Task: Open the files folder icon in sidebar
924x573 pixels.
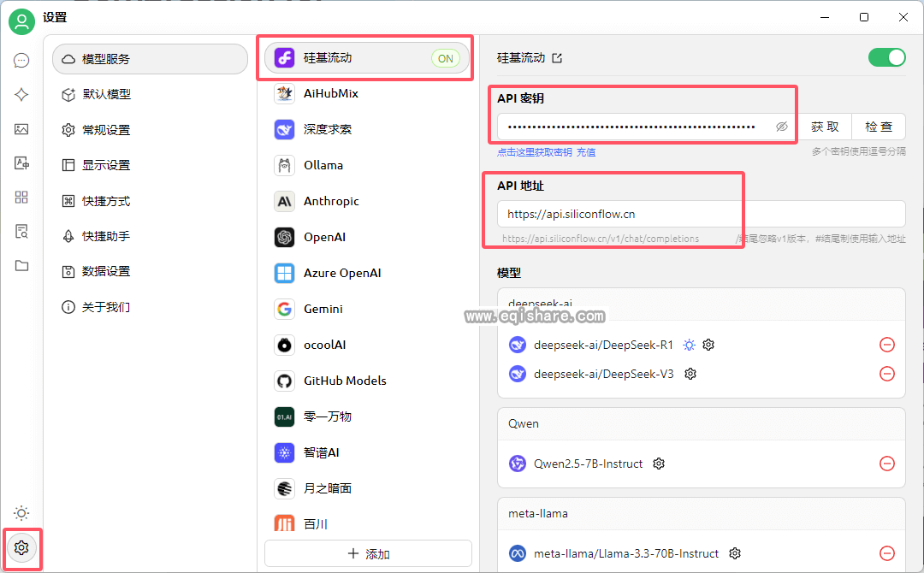Action: (21, 266)
